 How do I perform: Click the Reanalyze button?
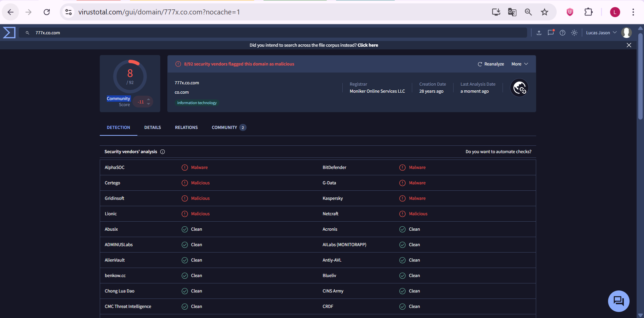[x=491, y=64]
